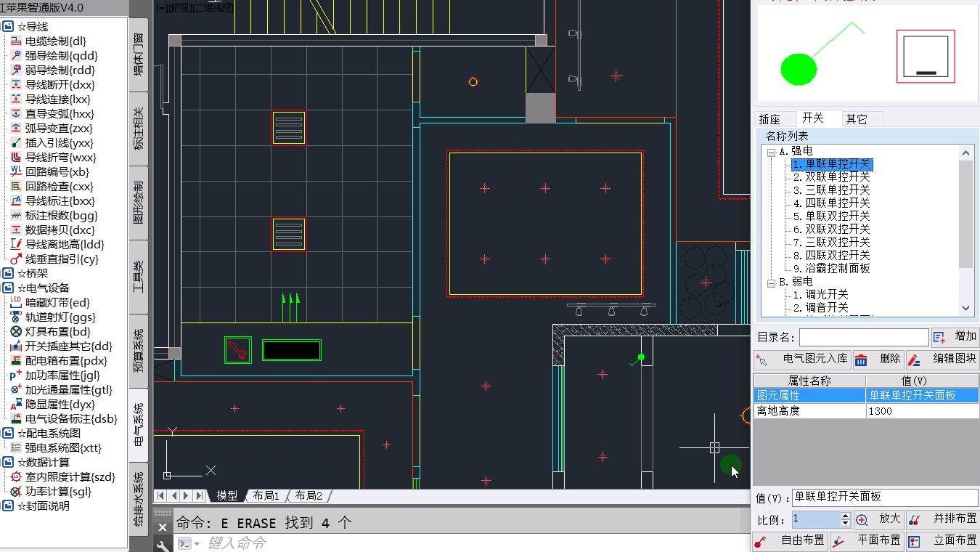980x552 pixels.
Task: Select the 强导绘制{qdd} tool icon
Action: click(16, 56)
